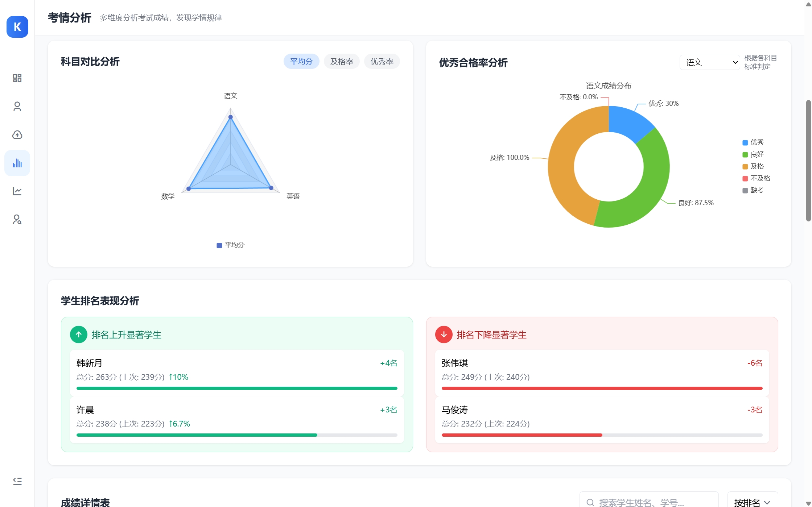Click the student search sidebar icon

coord(17,220)
